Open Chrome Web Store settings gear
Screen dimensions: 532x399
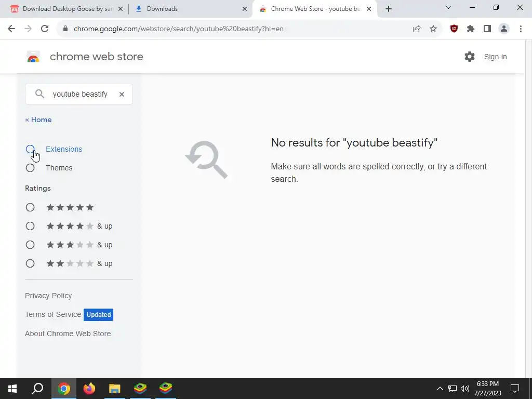[470, 57]
